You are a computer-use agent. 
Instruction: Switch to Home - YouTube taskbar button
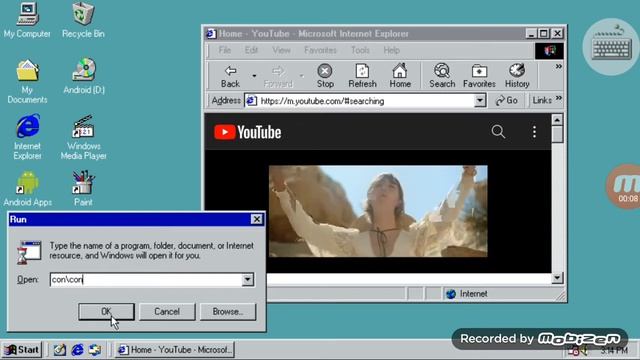tap(174, 350)
